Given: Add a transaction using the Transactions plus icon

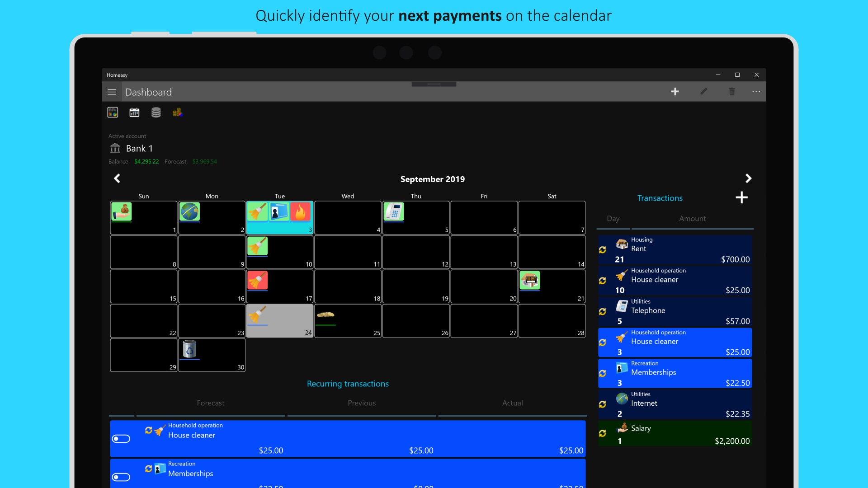Looking at the screenshot, I should 741,197.
